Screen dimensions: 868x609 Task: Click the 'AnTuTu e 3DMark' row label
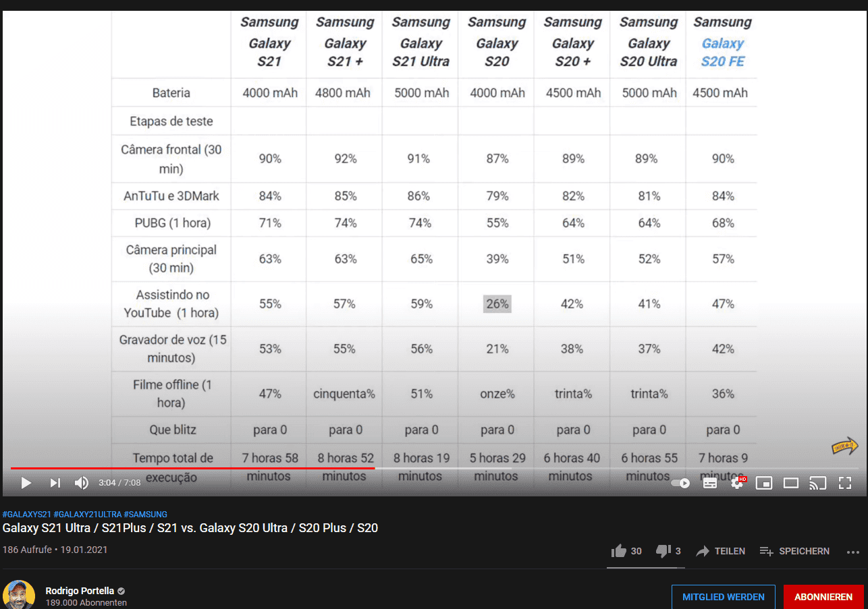171,196
